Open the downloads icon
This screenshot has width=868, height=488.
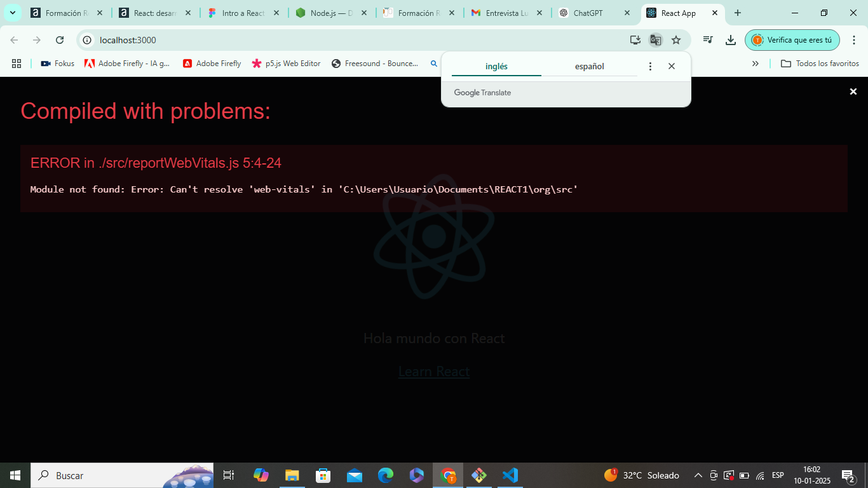[731, 40]
